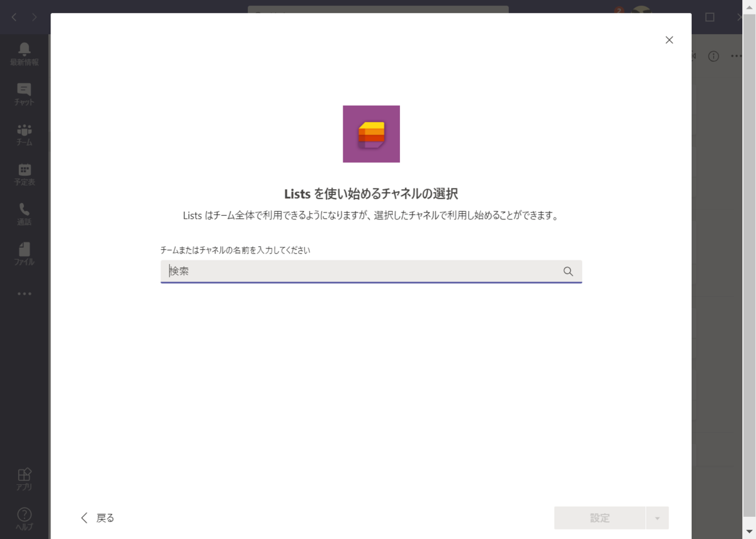Go back with 戻る button
The image size is (756, 539).
98,518
